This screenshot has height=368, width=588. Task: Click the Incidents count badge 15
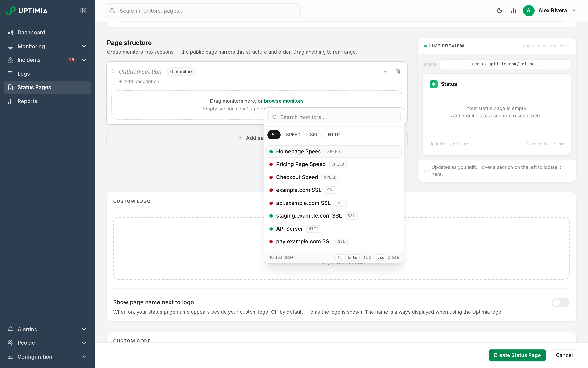[x=71, y=60]
